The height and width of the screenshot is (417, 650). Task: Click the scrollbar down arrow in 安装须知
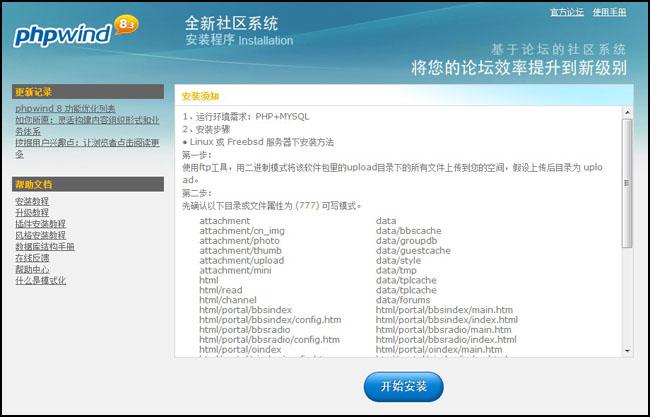627,351
